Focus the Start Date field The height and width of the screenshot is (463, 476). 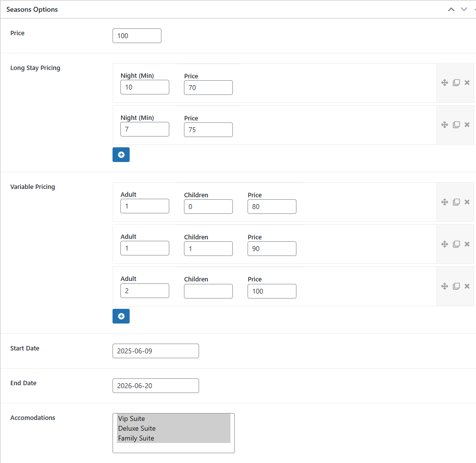coord(156,351)
